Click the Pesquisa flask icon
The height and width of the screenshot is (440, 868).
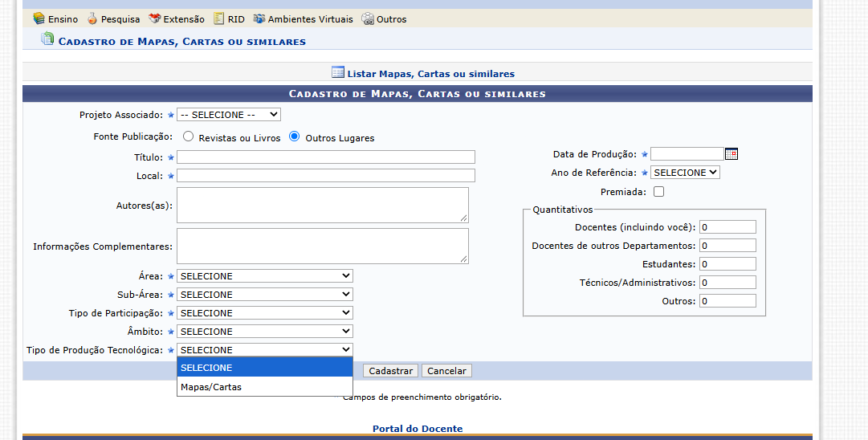[x=92, y=18]
